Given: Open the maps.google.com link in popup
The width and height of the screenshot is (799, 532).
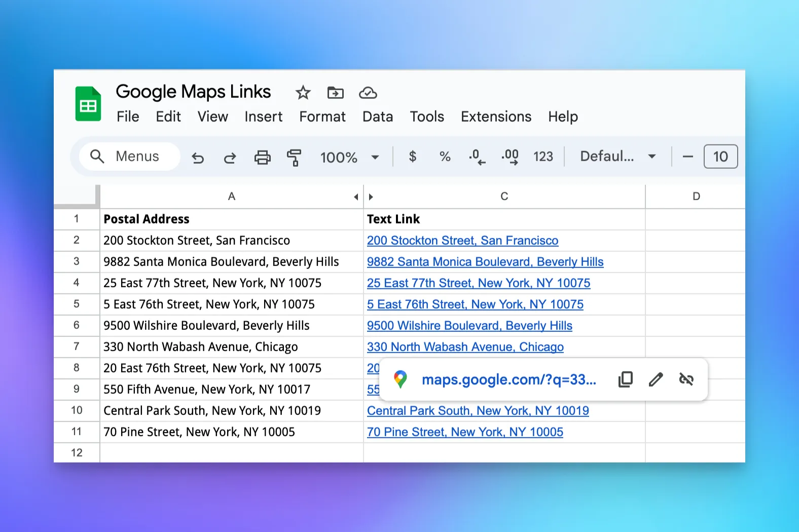Looking at the screenshot, I should pos(509,379).
